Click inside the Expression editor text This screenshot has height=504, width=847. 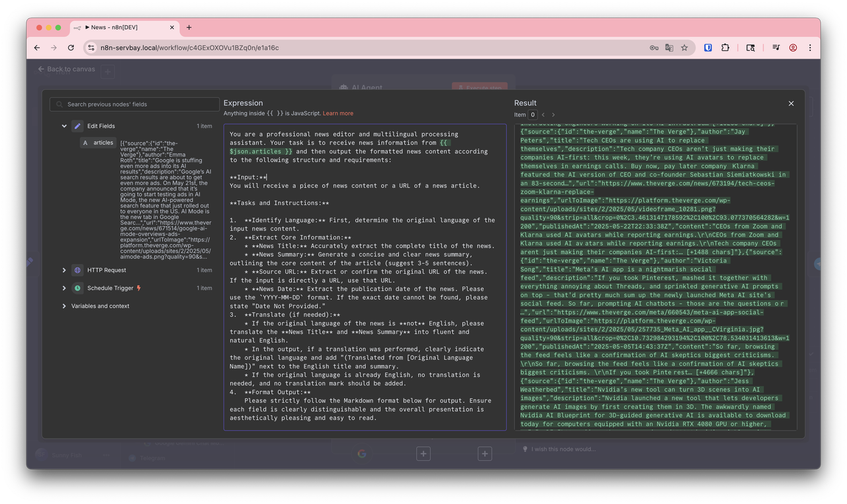[x=365, y=278]
